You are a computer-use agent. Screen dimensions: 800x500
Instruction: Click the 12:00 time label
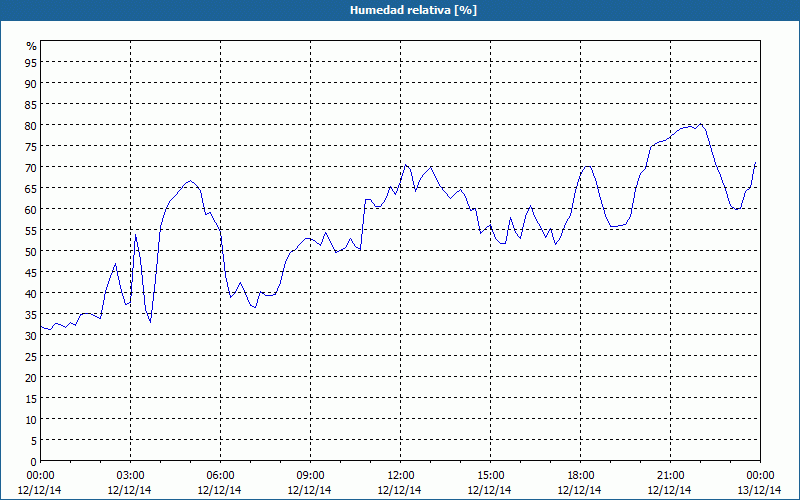(401, 476)
